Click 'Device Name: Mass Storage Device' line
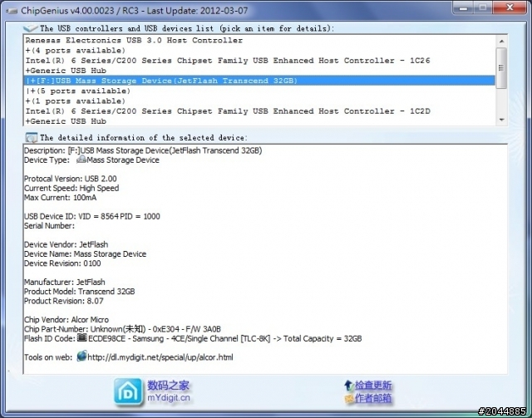Viewport: 532px width, 418px height. [85, 254]
